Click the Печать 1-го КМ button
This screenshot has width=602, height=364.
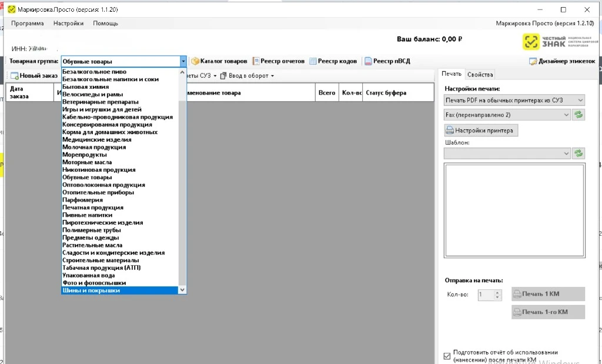(x=548, y=312)
